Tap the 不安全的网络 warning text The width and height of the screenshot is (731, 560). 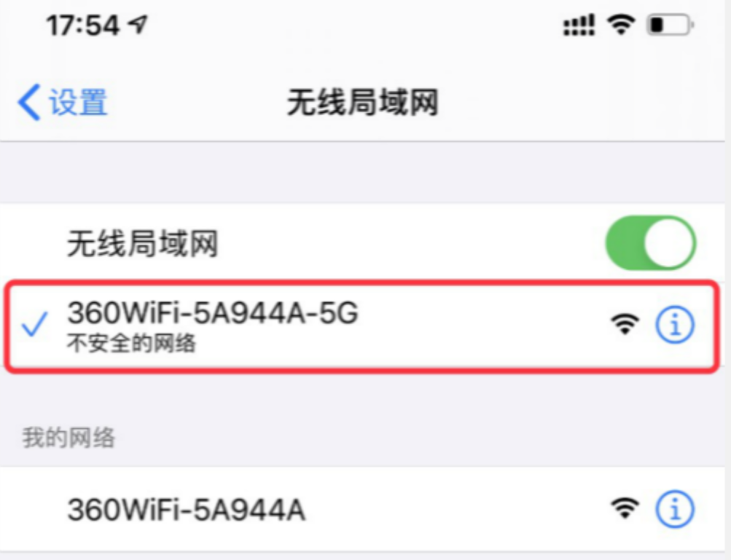(131, 344)
